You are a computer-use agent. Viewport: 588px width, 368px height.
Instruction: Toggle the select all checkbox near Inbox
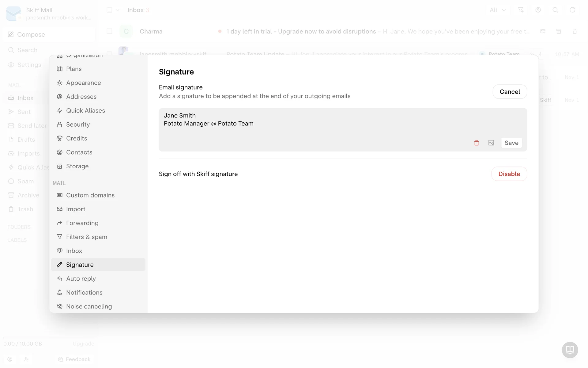(109, 10)
